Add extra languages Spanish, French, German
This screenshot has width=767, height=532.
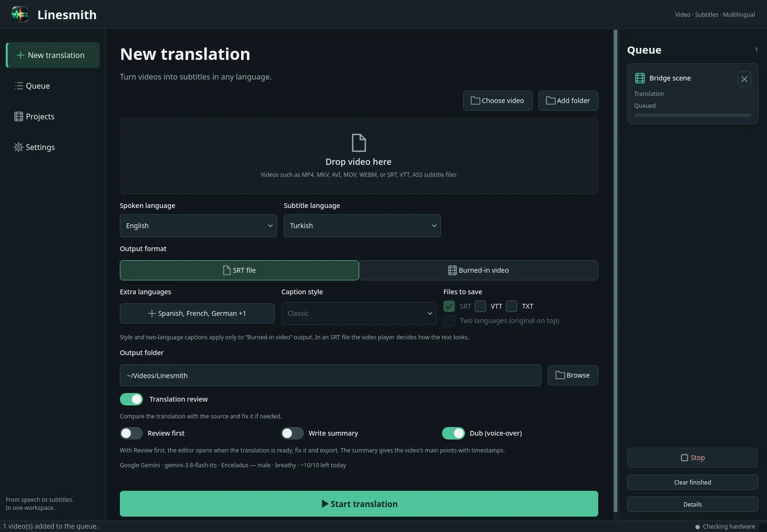tap(197, 313)
